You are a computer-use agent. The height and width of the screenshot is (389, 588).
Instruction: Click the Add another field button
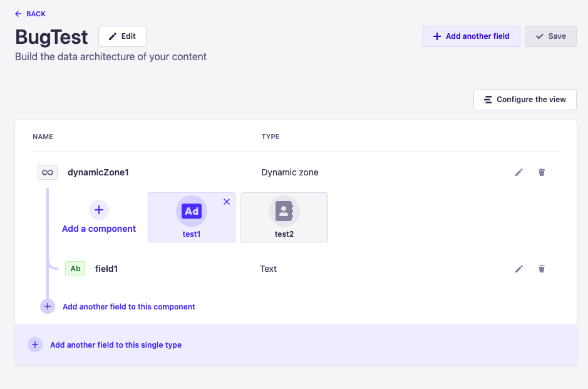[472, 36]
